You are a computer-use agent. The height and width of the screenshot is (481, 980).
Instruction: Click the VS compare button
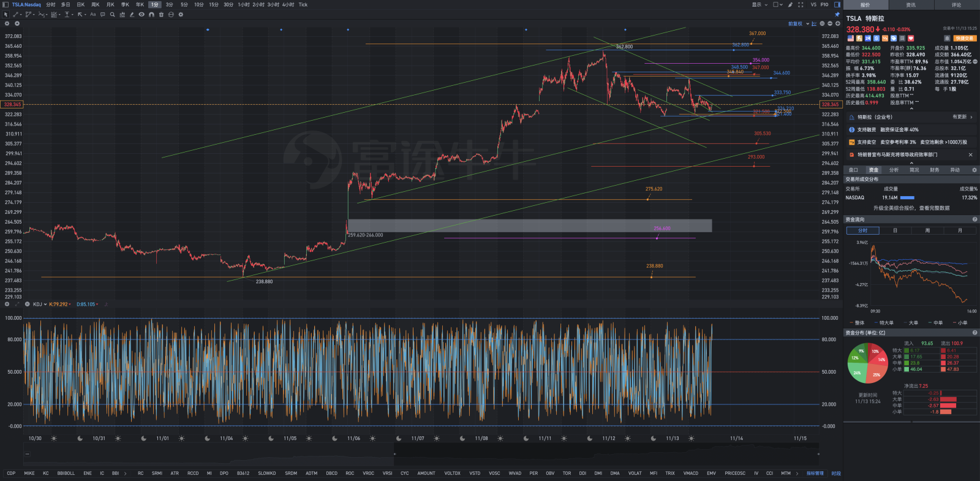[x=813, y=4]
